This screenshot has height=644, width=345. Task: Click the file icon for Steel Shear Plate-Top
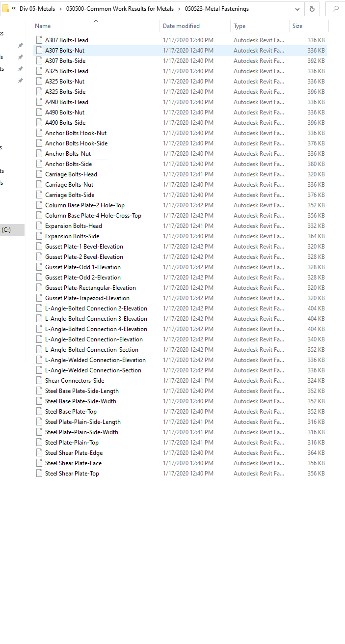[39, 473]
